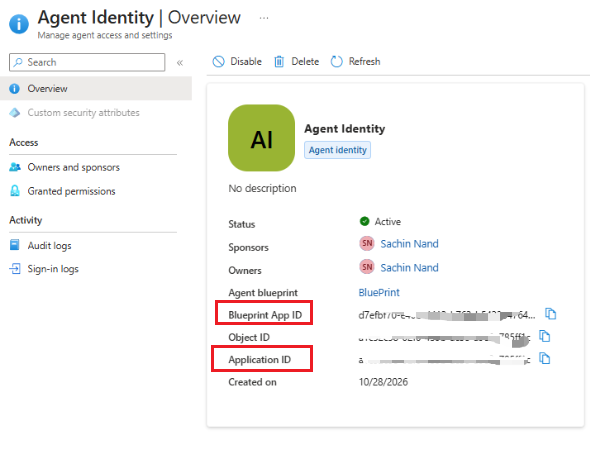Click the Activity section heading

point(26,220)
